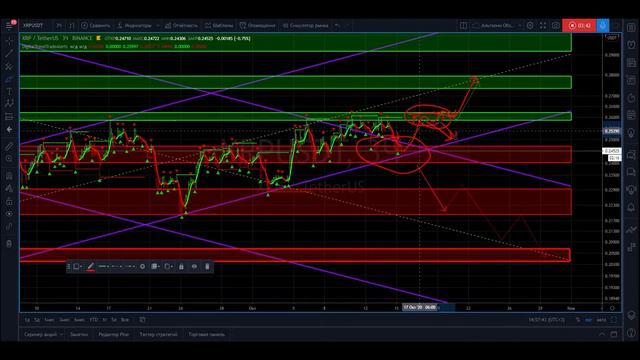Open the Тестер стратегий tab
640x360 pixels.
(158, 334)
